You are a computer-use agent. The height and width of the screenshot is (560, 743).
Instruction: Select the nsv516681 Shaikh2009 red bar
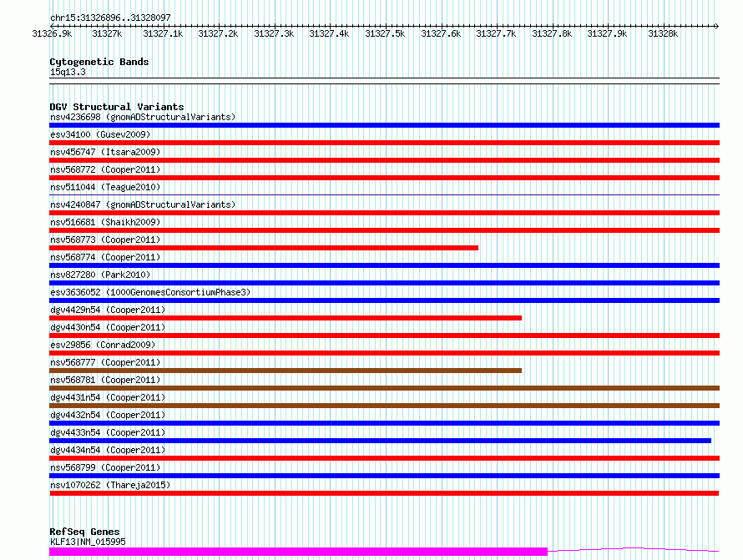coord(384,230)
